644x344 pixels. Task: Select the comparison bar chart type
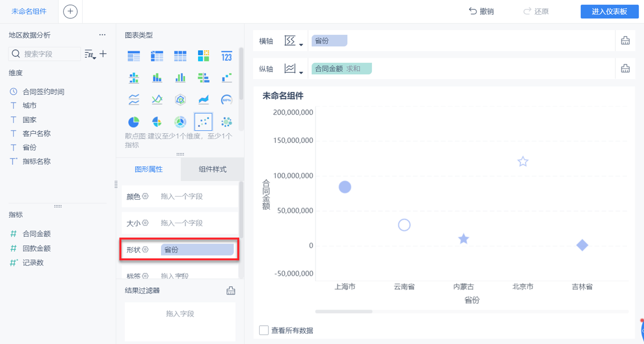pos(204,78)
